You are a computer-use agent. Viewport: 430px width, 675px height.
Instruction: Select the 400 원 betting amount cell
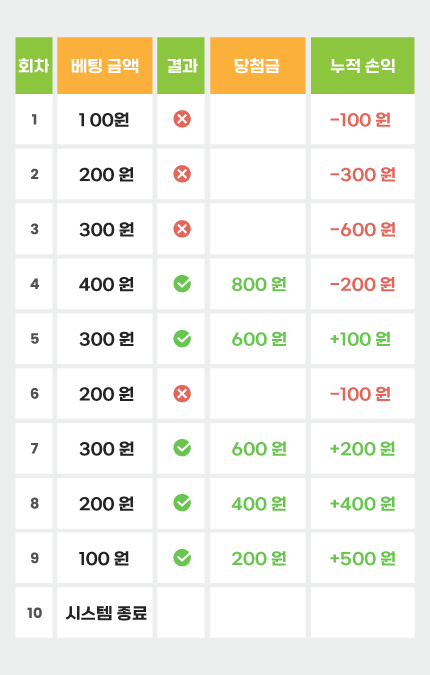105,284
